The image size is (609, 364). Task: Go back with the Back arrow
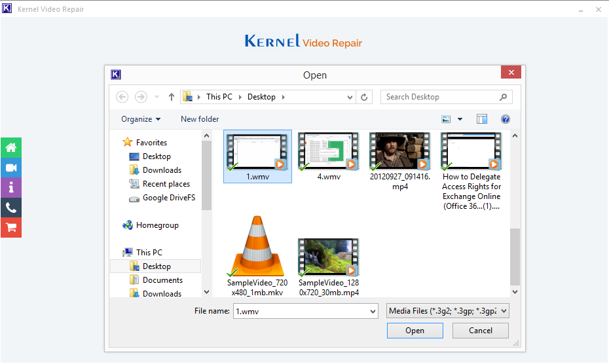(x=122, y=97)
